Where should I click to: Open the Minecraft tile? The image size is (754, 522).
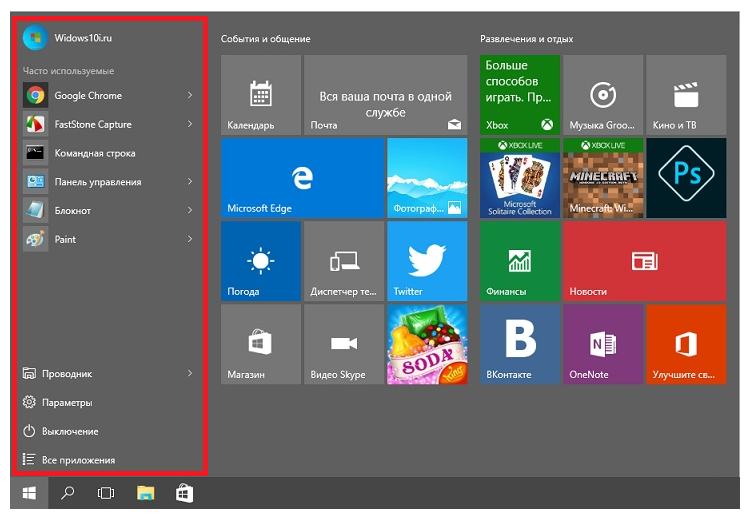(x=602, y=178)
